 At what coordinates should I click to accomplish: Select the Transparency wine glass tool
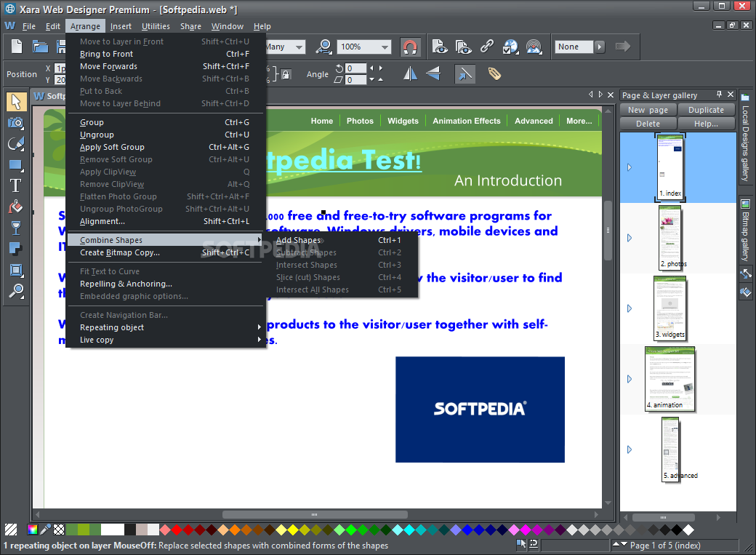[x=16, y=228]
